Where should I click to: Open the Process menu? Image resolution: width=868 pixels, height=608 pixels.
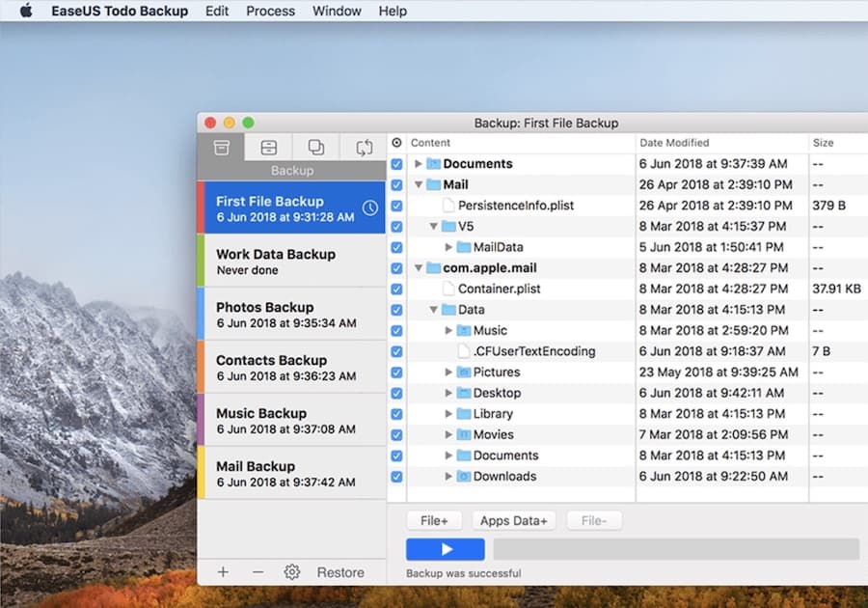[270, 11]
